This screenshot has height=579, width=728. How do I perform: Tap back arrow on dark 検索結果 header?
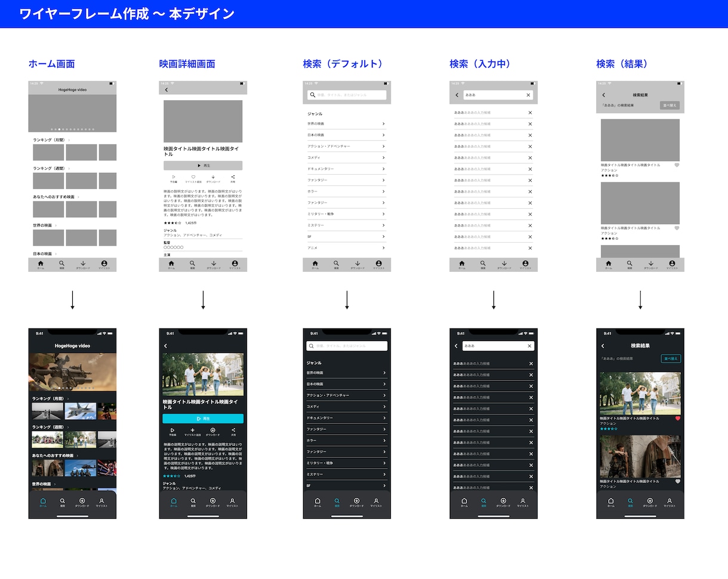603,346
